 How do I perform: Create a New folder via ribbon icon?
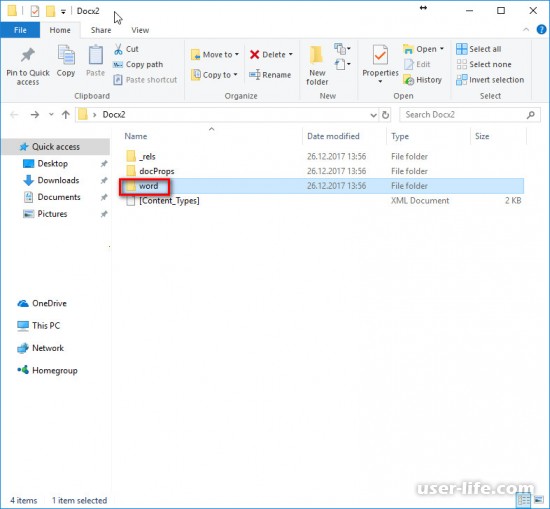tap(317, 55)
